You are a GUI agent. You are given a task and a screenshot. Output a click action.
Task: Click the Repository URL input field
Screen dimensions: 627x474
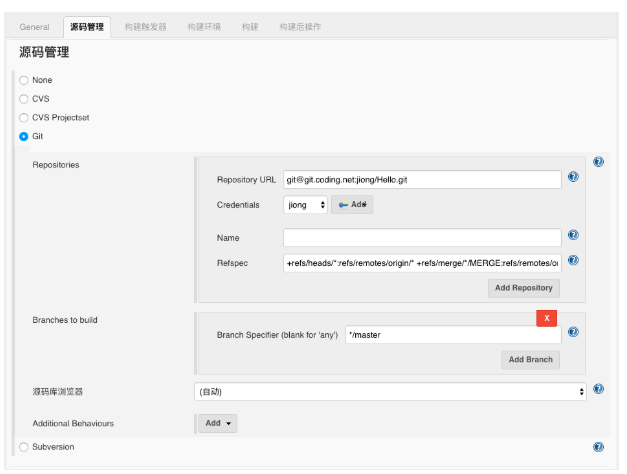pyautogui.click(x=421, y=179)
